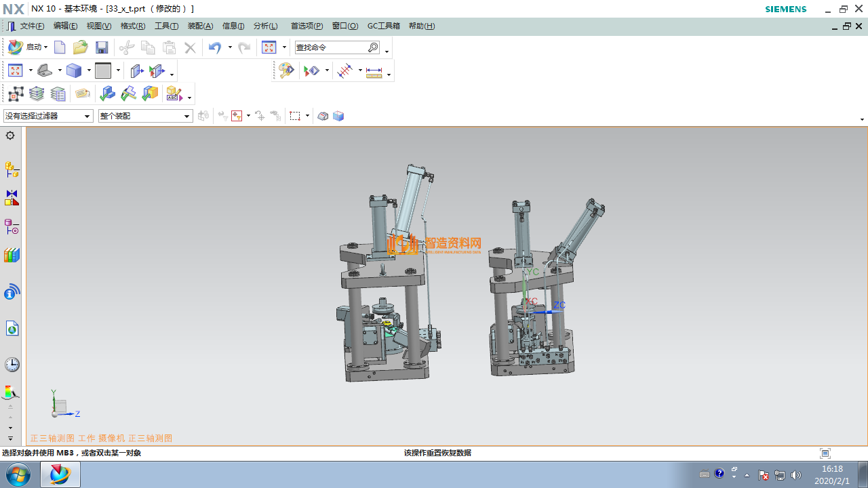
Task: Open the Reuse Library books icon
Action: click(12, 256)
